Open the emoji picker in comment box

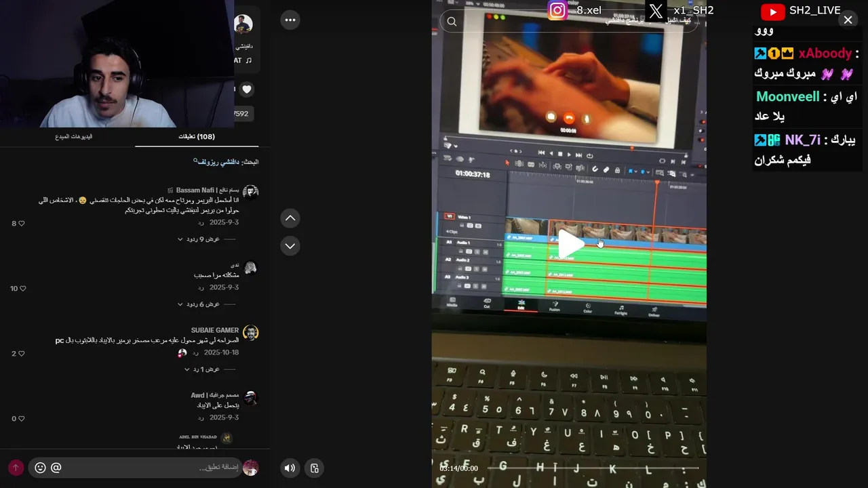[40, 468]
